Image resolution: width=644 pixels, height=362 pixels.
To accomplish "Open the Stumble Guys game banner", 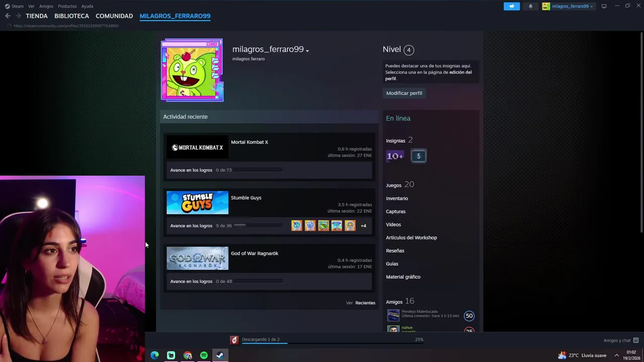I will pos(197,203).
